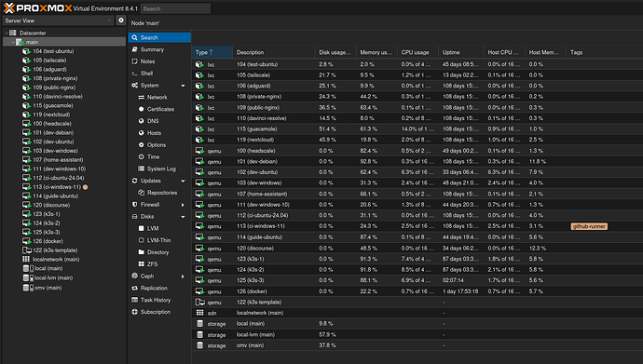643x364 pixels.
Task: Expand the Ceph submenu arrow
Action: click(x=183, y=276)
